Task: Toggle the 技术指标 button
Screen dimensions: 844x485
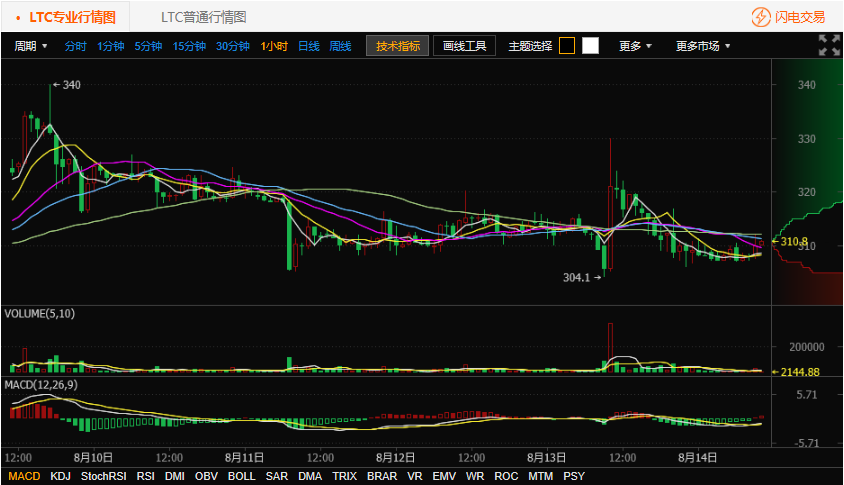Action: pyautogui.click(x=398, y=46)
